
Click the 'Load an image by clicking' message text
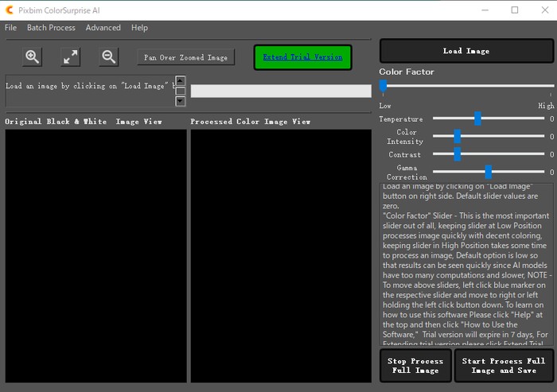coord(90,86)
